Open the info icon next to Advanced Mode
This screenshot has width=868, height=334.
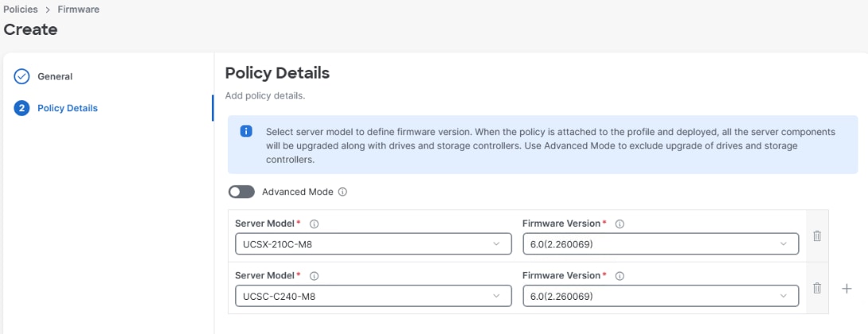point(342,192)
